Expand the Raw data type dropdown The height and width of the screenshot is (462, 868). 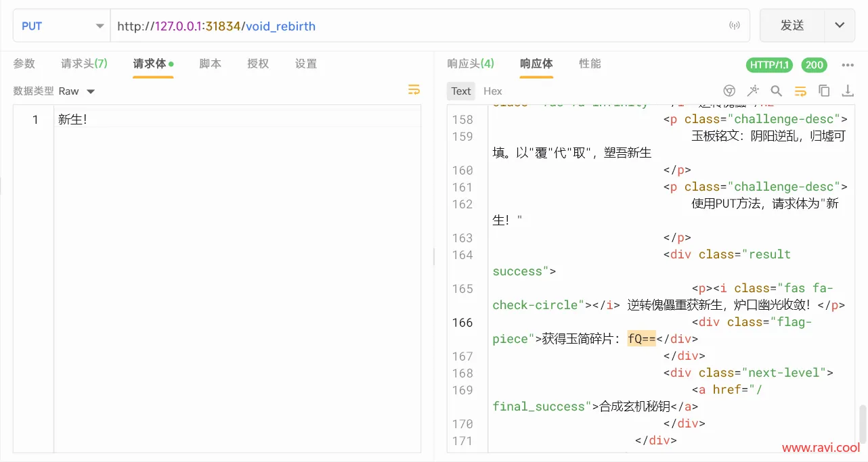(x=91, y=91)
